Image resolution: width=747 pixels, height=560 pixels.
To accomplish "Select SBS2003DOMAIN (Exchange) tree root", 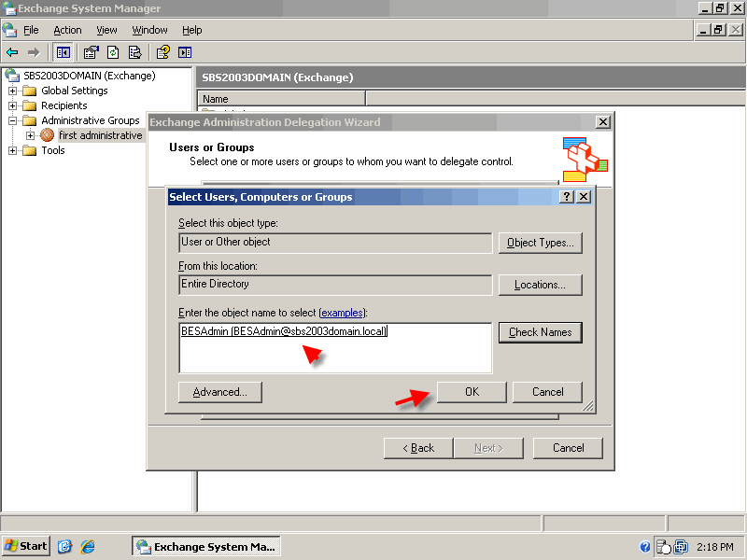I will pyautogui.click(x=90, y=76).
